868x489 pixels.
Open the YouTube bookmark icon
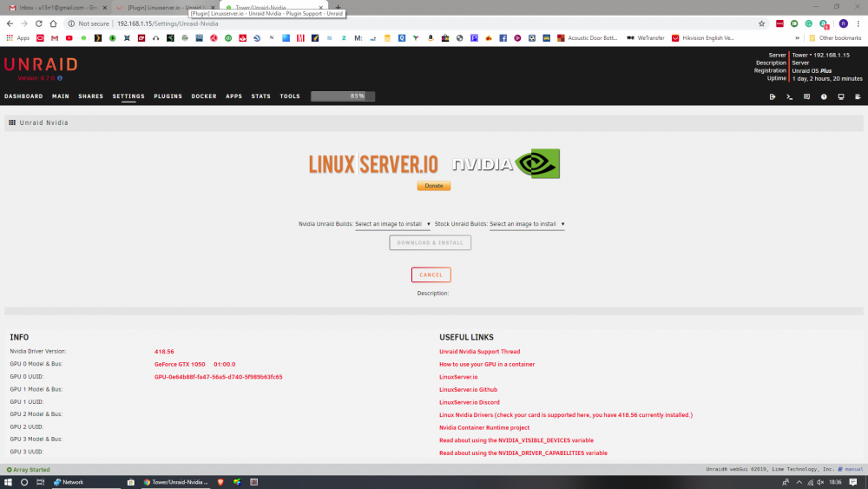(69, 38)
